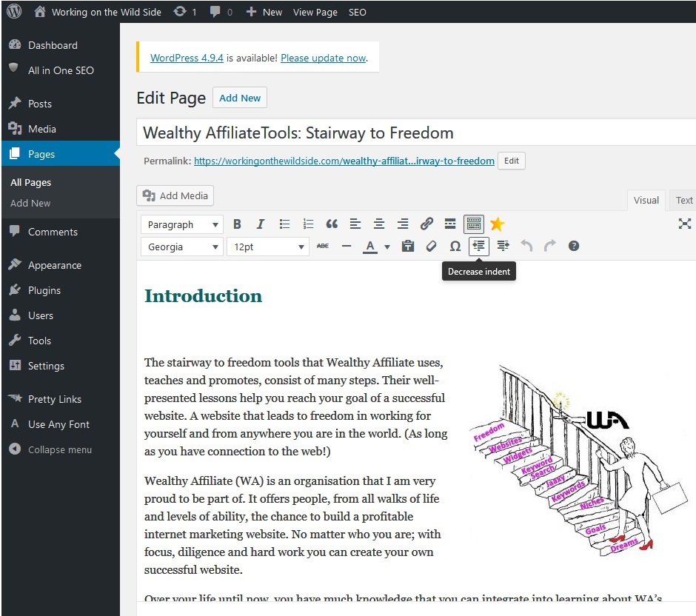Open the comments bubble in the admin bar
696x616 pixels.
(x=221, y=12)
